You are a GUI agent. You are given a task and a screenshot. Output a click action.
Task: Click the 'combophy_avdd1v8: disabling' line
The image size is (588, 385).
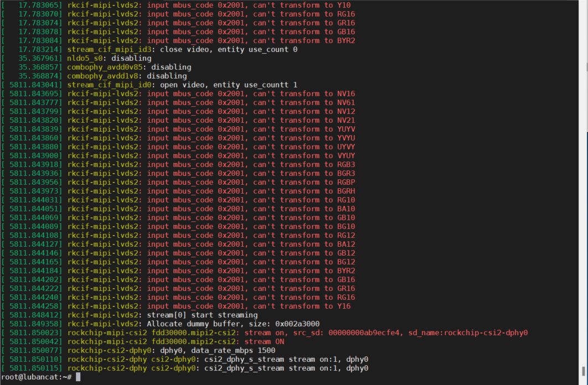pyautogui.click(x=127, y=76)
